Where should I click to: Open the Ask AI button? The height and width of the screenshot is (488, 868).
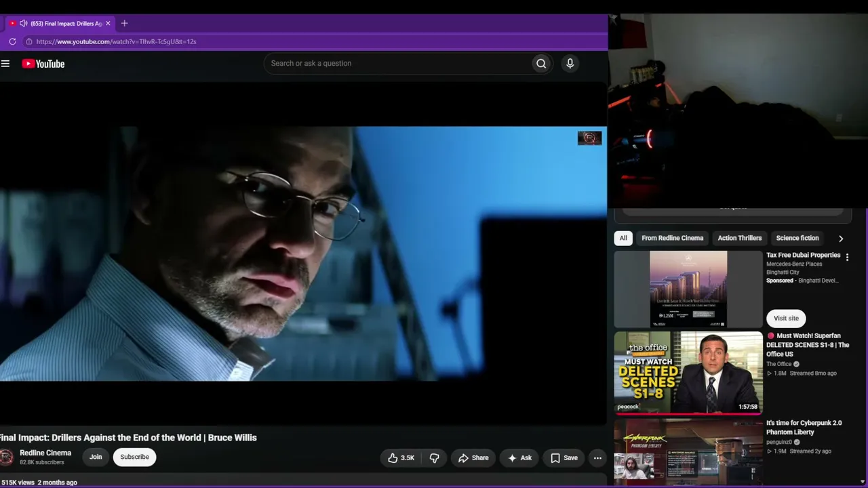tap(519, 458)
